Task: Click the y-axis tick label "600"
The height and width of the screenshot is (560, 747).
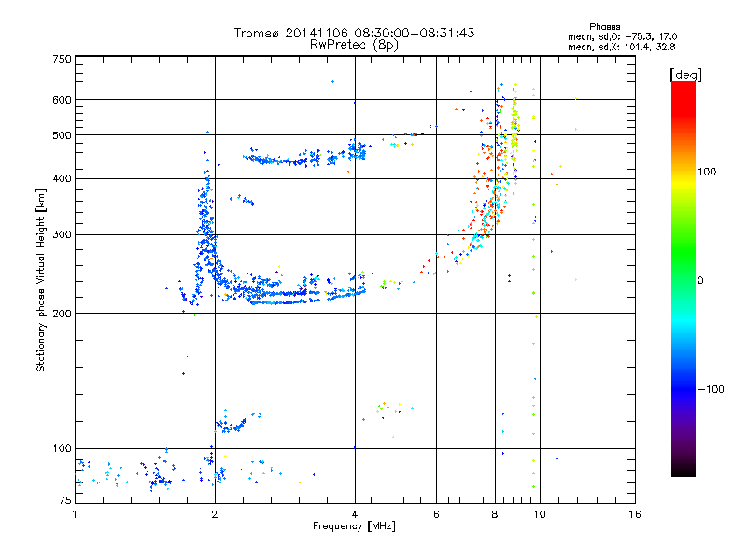Action: (x=62, y=100)
